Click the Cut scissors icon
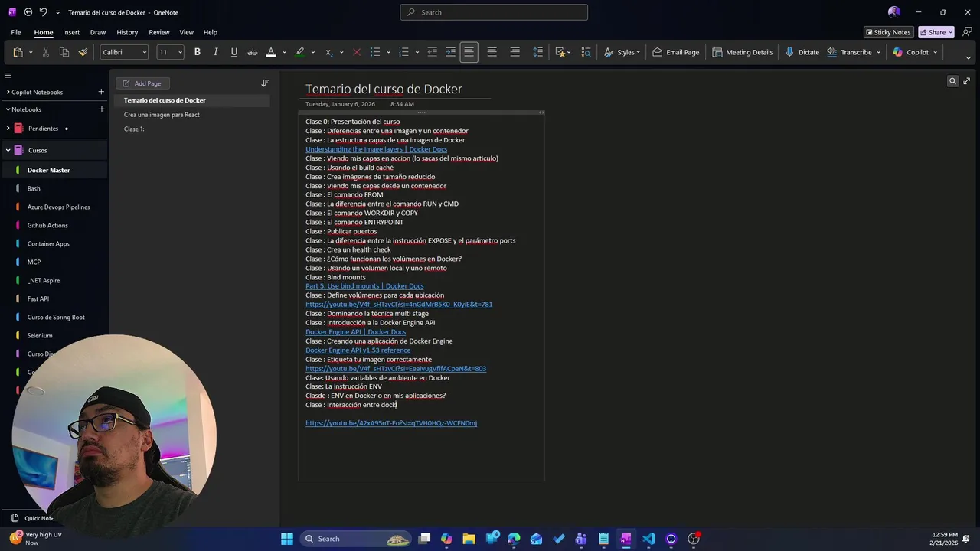Screen dimensions: 980x551 pyautogui.click(x=46, y=52)
